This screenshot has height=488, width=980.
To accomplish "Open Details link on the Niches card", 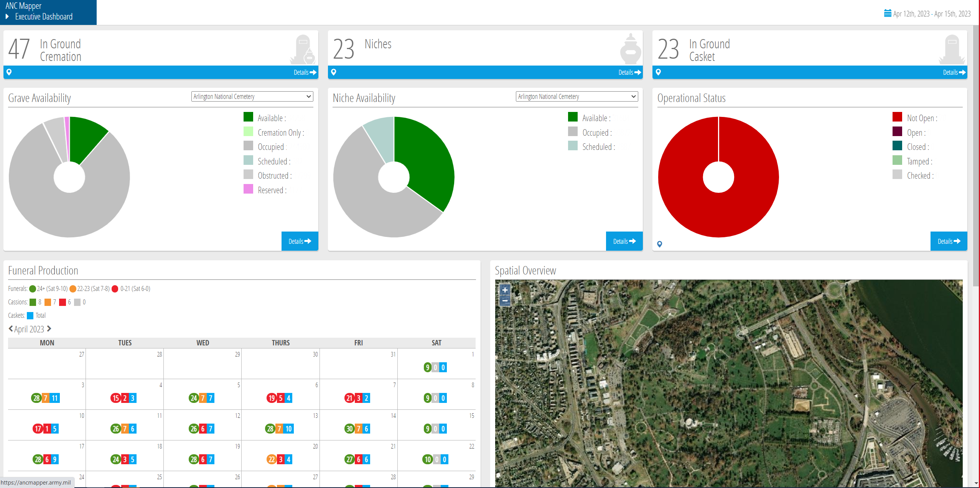I will [629, 72].
